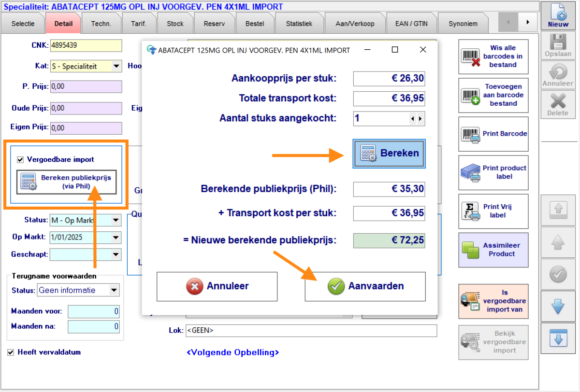Image resolution: width=580 pixels, height=392 pixels.
Task: Click the Annuleer undo icon in sidebar
Action: coord(558,75)
